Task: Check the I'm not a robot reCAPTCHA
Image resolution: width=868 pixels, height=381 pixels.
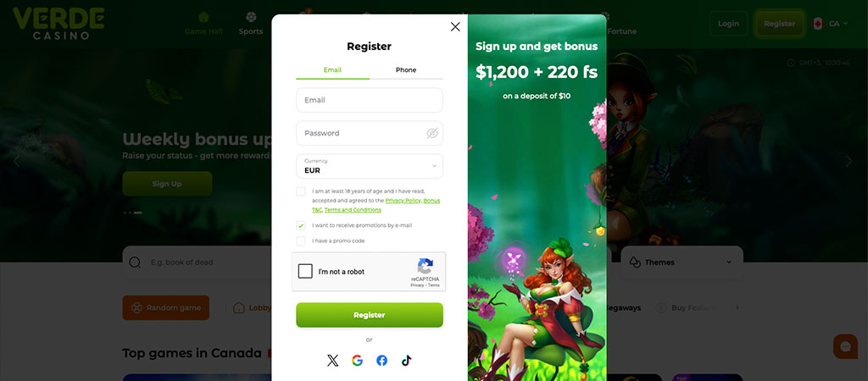Action: coord(305,272)
